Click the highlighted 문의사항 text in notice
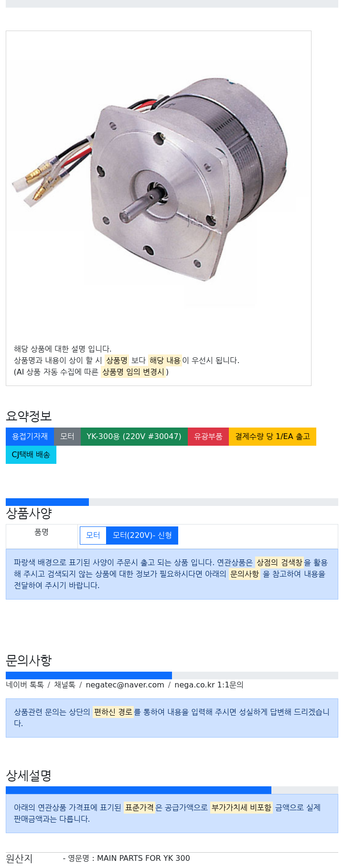 244,574
